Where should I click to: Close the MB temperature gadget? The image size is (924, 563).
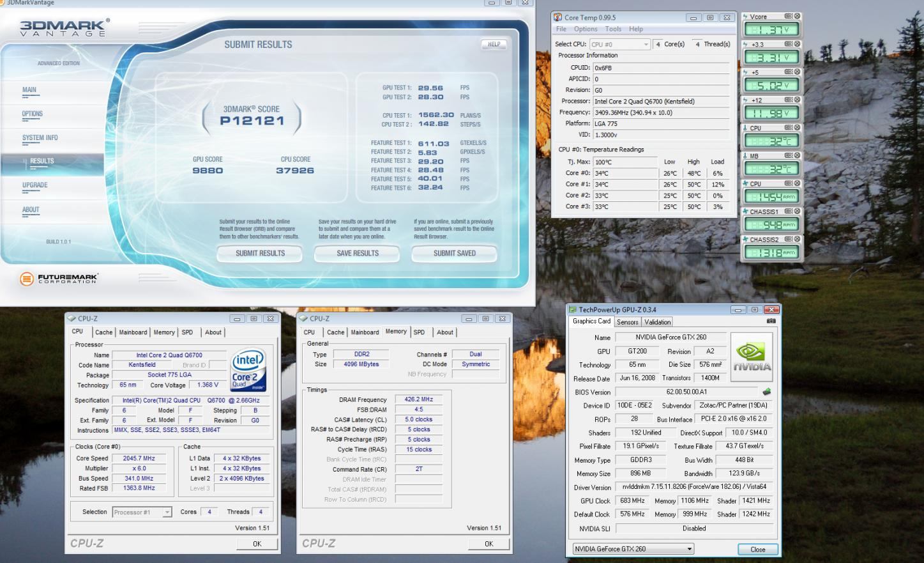[797, 155]
